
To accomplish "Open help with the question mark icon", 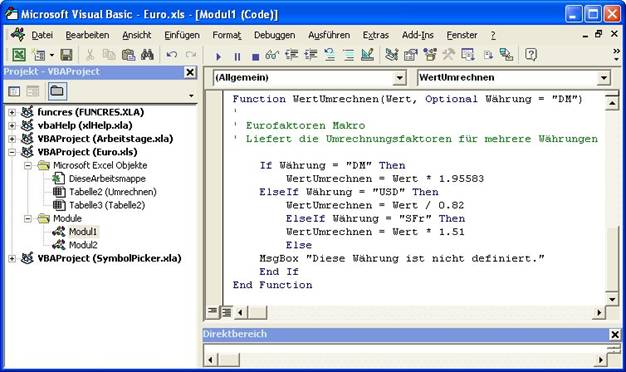I will click(531, 54).
